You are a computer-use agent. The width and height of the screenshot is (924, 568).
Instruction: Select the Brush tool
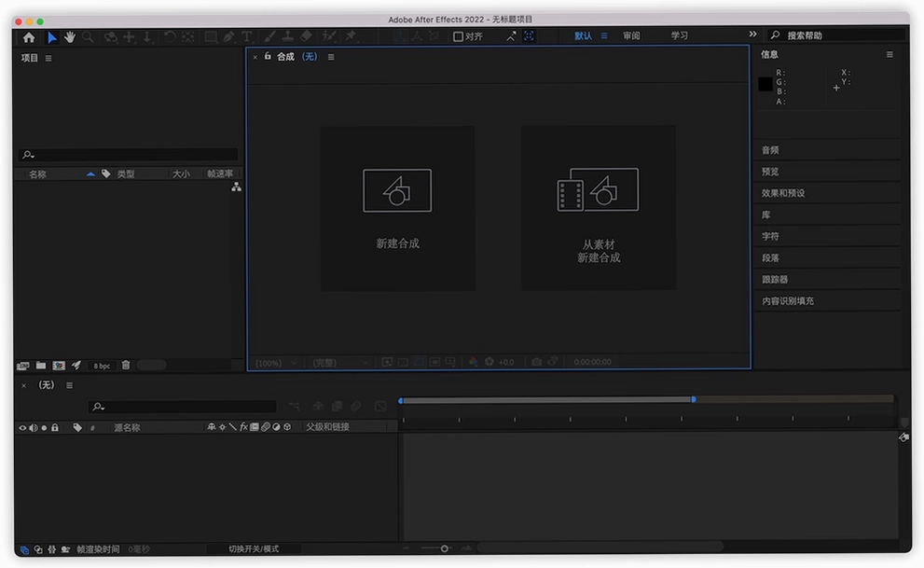pyautogui.click(x=269, y=37)
